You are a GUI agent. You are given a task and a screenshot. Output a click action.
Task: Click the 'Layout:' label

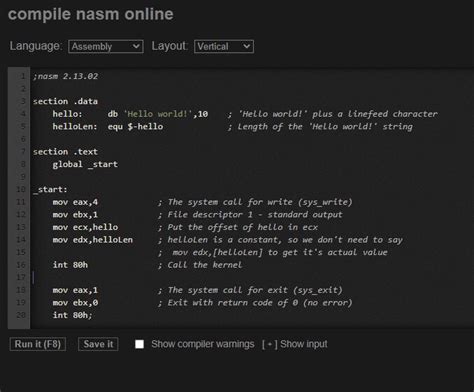(170, 46)
